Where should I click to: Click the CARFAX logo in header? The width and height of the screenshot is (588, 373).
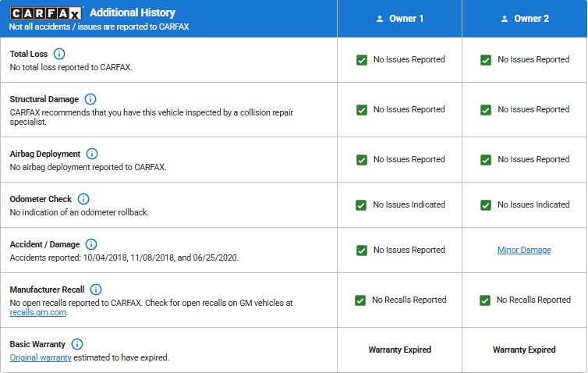(x=46, y=13)
